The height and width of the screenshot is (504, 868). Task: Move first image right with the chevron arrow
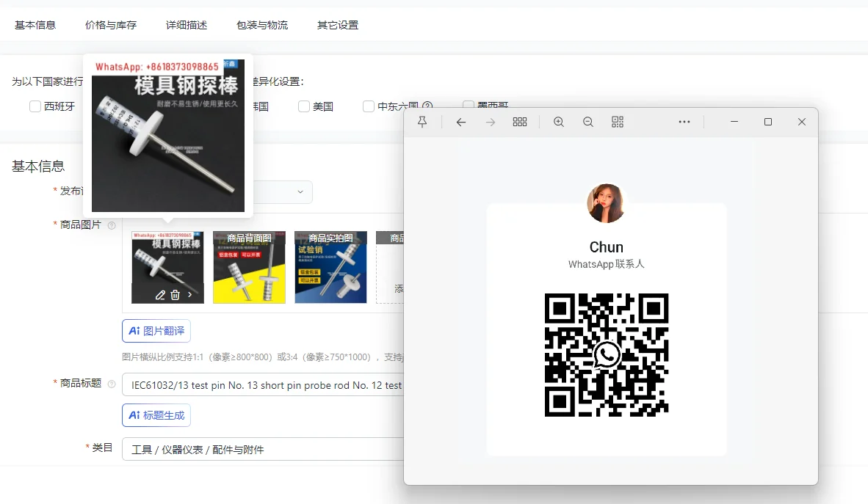pyautogui.click(x=190, y=295)
